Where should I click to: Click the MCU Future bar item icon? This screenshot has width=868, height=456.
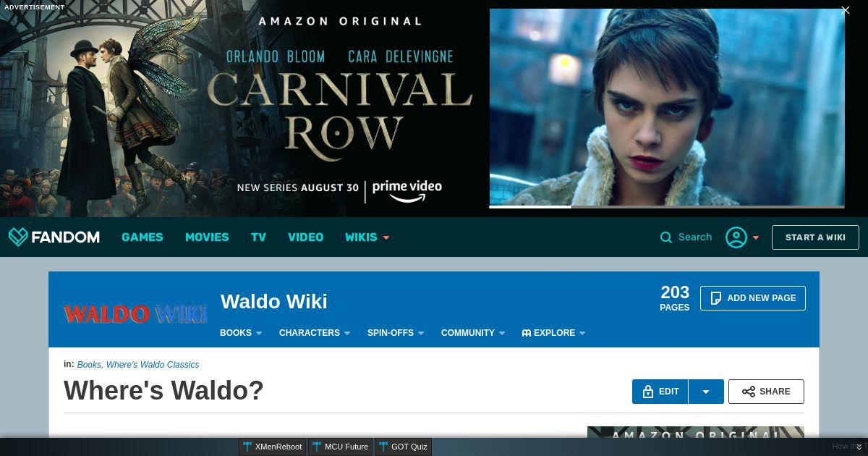pos(317,447)
